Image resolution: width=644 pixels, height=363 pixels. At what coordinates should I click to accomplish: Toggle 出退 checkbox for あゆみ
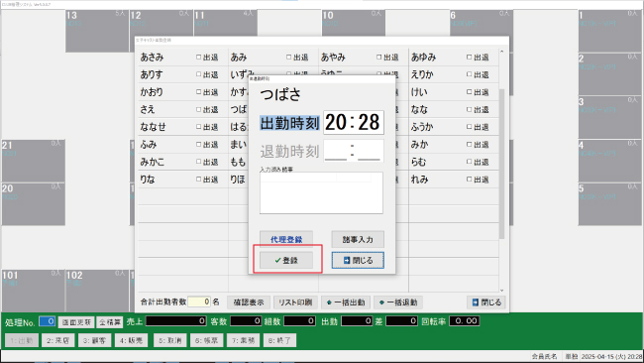(x=469, y=58)
